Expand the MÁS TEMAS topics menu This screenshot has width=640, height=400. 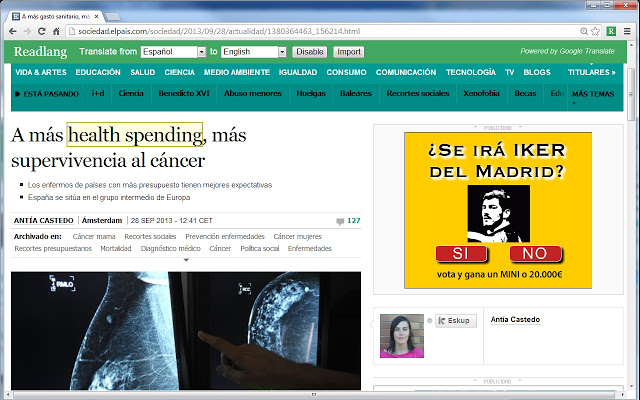(x=593, y=94)
